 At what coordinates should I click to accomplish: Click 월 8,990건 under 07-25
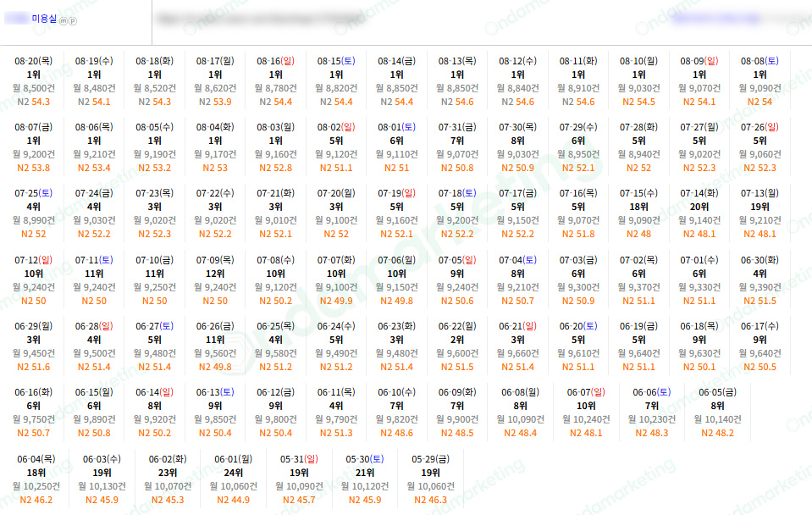point(34,220)
